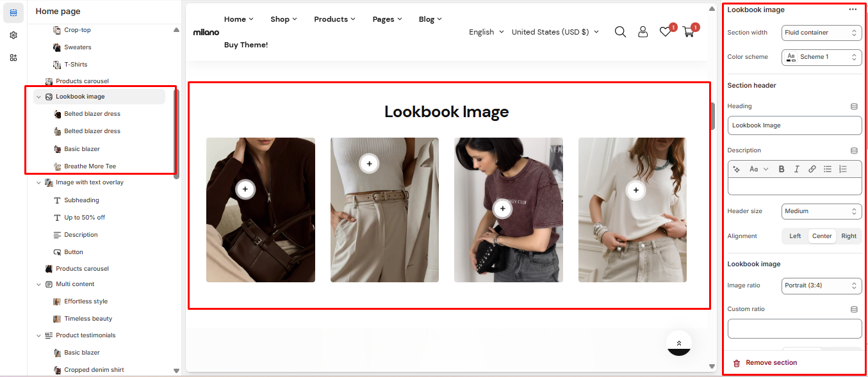
Task: Open the search icon in store header
Action: [x=620, y=32]
